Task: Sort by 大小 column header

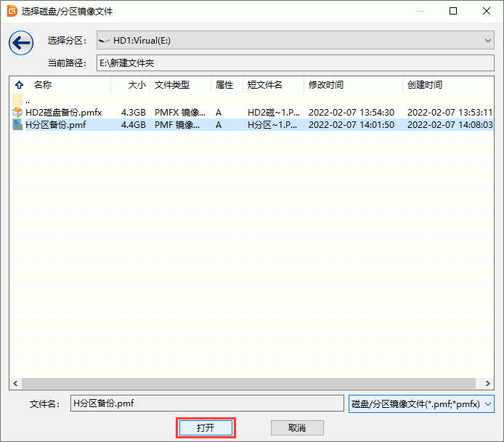Action: (x=137, y=85)
